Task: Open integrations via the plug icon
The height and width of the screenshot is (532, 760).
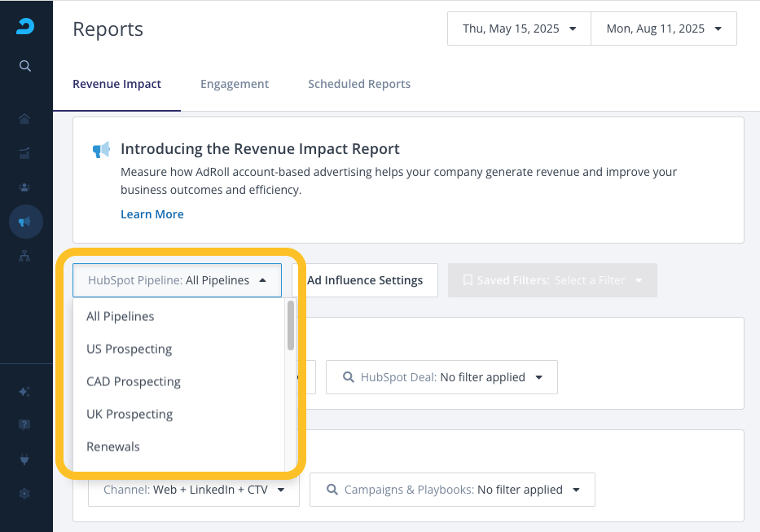Action: click(x=25, y=459)
